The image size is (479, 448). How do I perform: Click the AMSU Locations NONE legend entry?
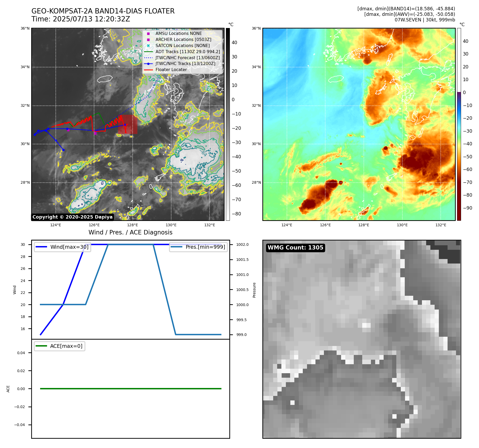click(x=179, y=34)
